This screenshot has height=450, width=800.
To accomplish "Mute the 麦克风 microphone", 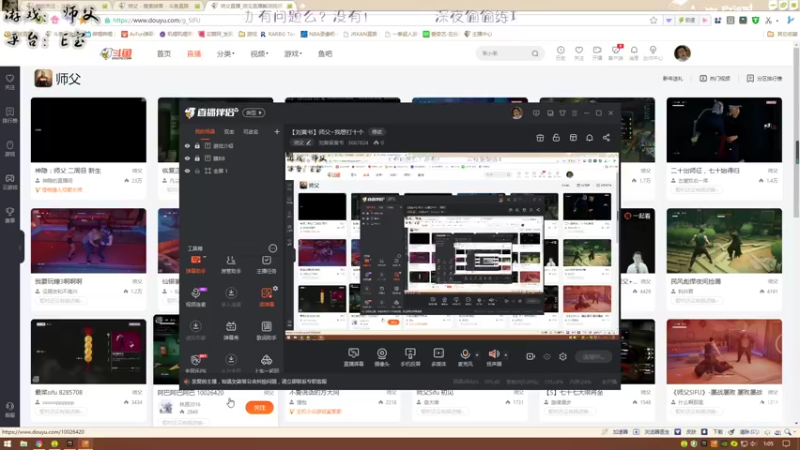I will coord(465,357).
